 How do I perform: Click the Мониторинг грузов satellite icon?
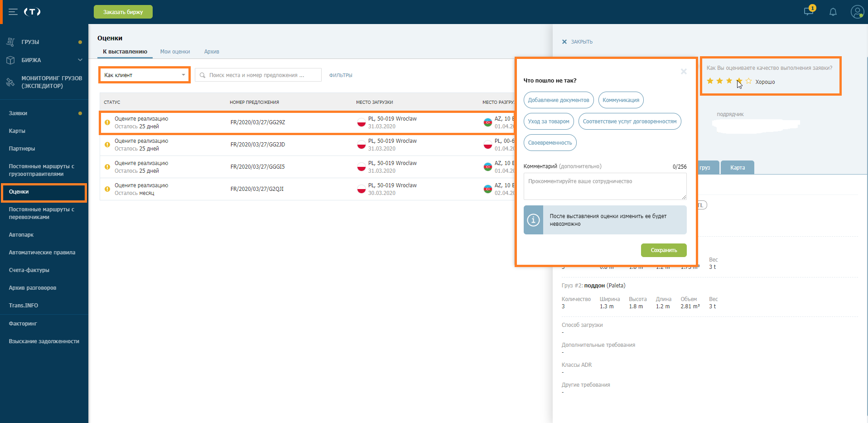point(10,82)
